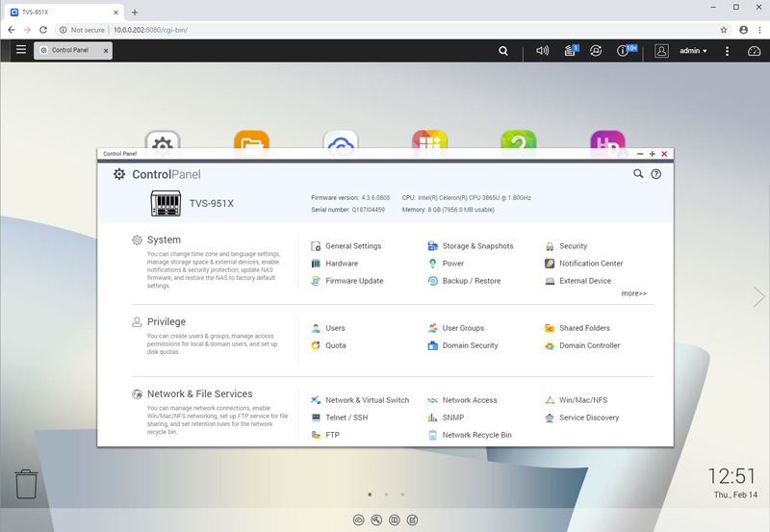The width and height of the screenshot is (770, 532).
Task: Open Backup / Restore
Action: pos(465,281)
